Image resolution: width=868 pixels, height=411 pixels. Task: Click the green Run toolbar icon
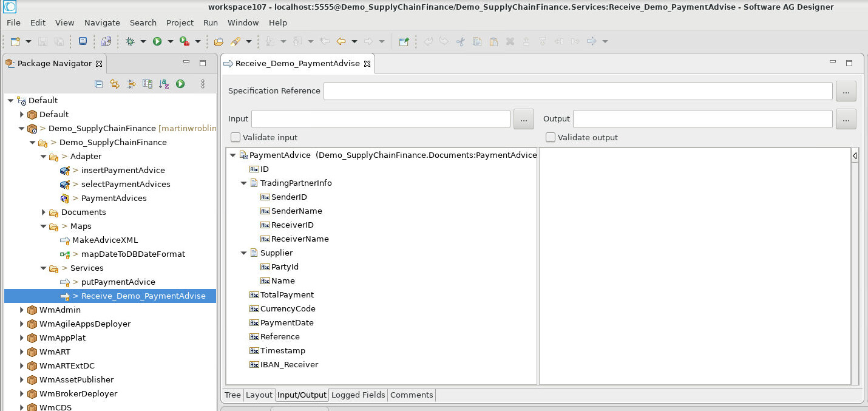157,41
